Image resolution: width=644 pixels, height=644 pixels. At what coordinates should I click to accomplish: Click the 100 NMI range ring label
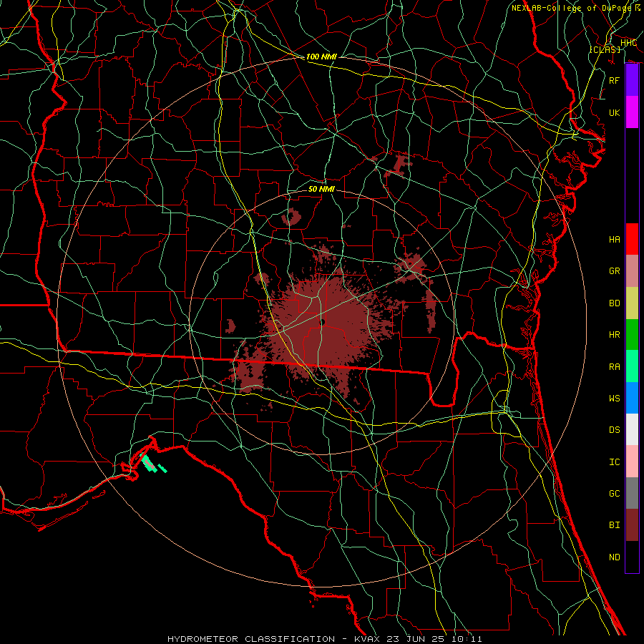click(321, 57)
